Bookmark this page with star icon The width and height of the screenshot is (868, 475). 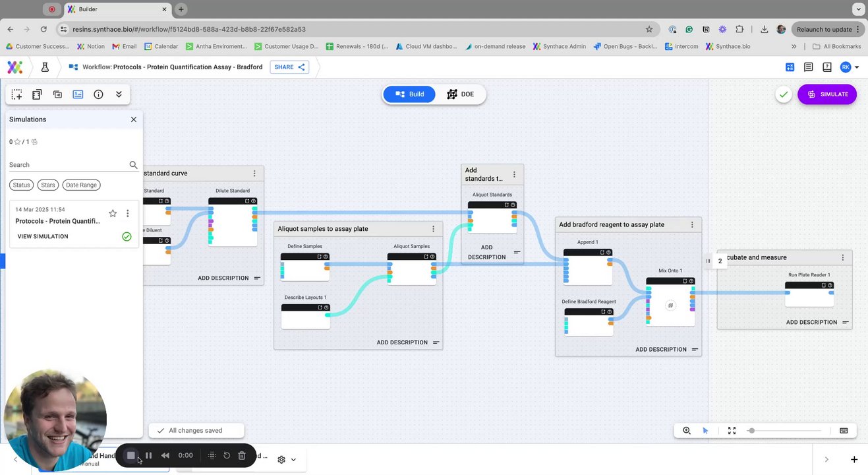coord(649,29)
